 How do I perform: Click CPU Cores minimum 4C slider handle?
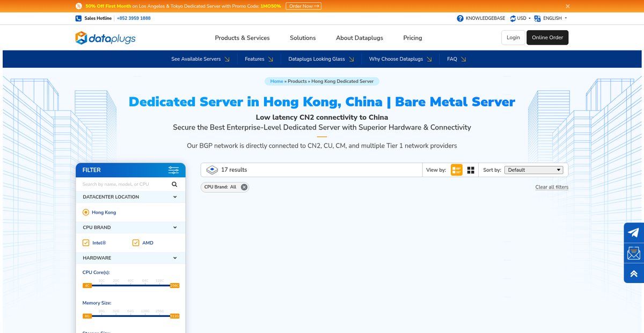(87, 285)
